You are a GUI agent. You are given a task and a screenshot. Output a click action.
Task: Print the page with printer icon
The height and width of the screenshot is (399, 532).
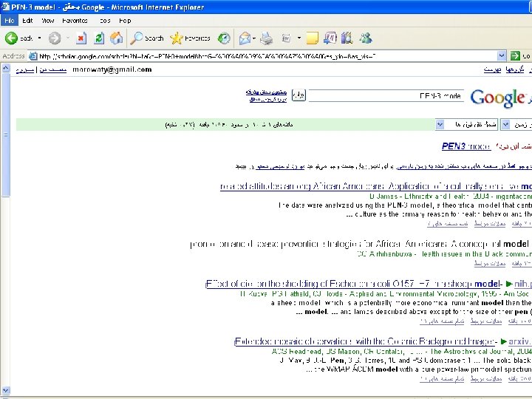point(267,38)
